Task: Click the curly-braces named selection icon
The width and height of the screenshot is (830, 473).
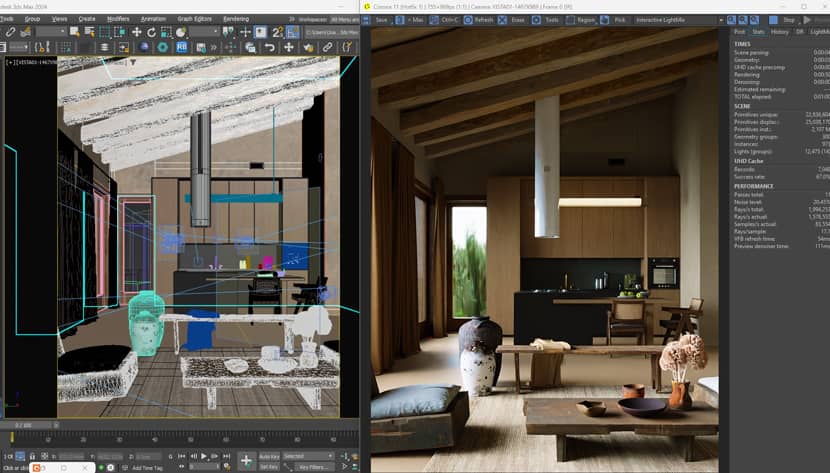Action: 42,47
